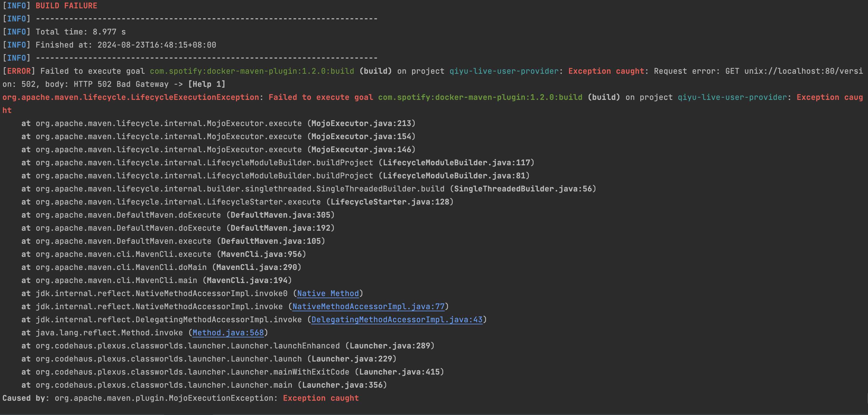
Task: Click the 'Total time: 8.977 s' line
Action: point(81,32)
